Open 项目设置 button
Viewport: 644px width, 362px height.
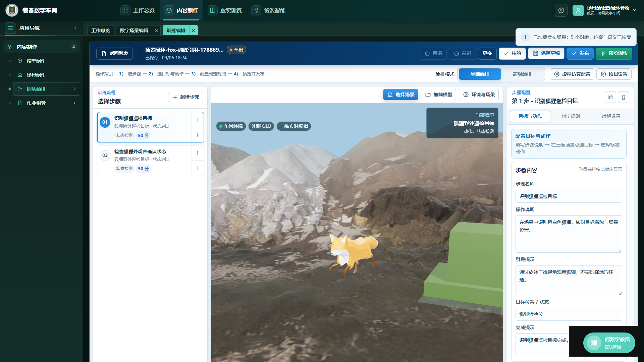pyautogui.click(x=614, y=74)
